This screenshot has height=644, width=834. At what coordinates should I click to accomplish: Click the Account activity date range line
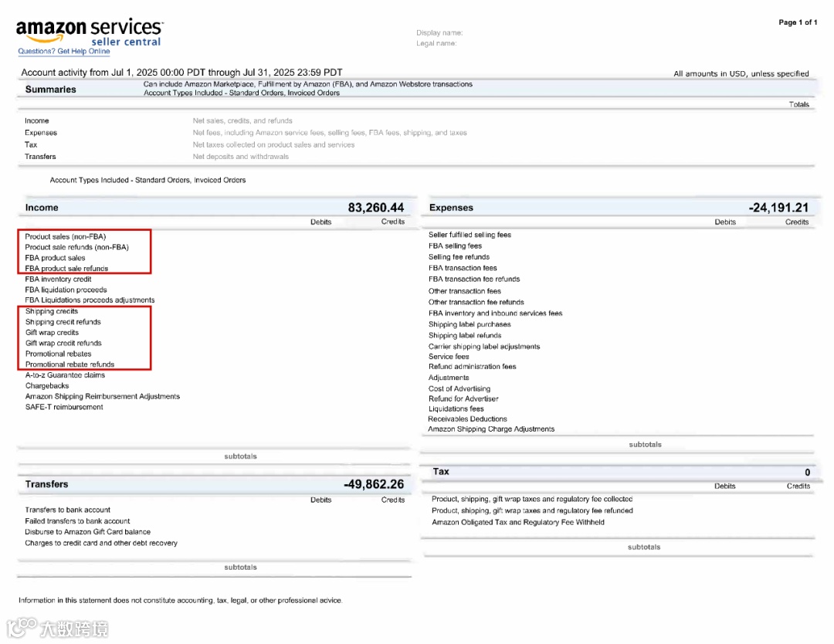(x=181, y=73)
